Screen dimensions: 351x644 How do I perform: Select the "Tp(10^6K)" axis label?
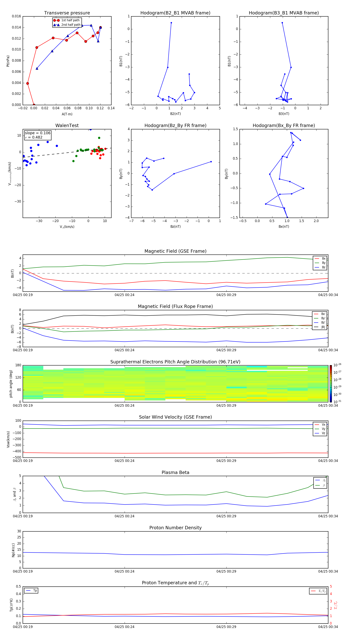coord(11,605)
